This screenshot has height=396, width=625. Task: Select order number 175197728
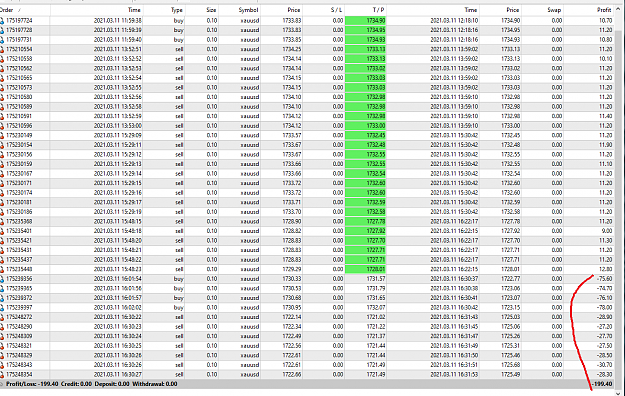point(20,30)
